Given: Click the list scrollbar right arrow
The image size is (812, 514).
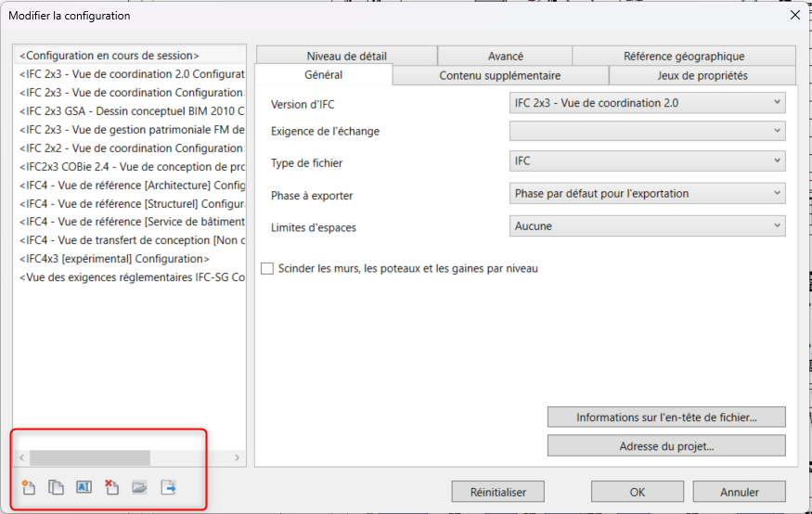Looking at the screenshot, I should (x=238, y=457).
